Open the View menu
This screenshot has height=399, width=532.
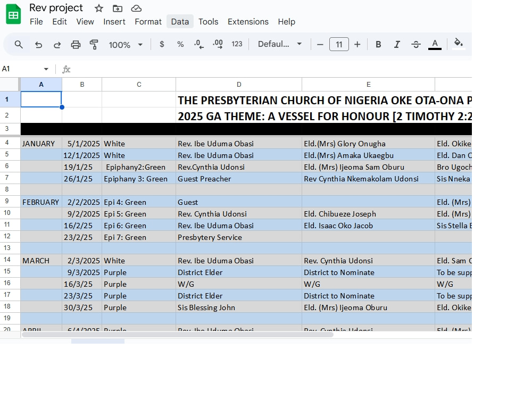tap(85, 22)
